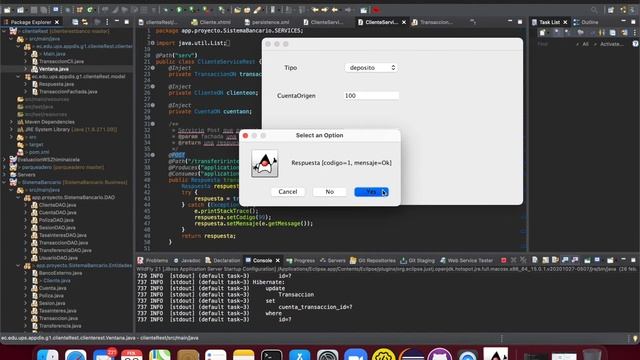Image resolution: width=640 pixels, height=360 pixels.
Task: Open the Zoom app in Dock
Action: click(356, 354)
